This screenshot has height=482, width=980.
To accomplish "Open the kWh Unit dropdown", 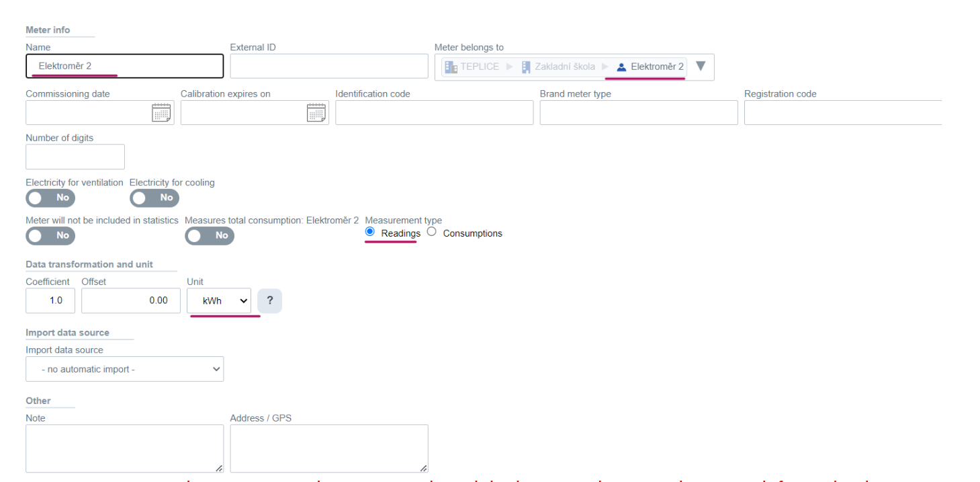I will pyautogui.click(x=219, y=300).
